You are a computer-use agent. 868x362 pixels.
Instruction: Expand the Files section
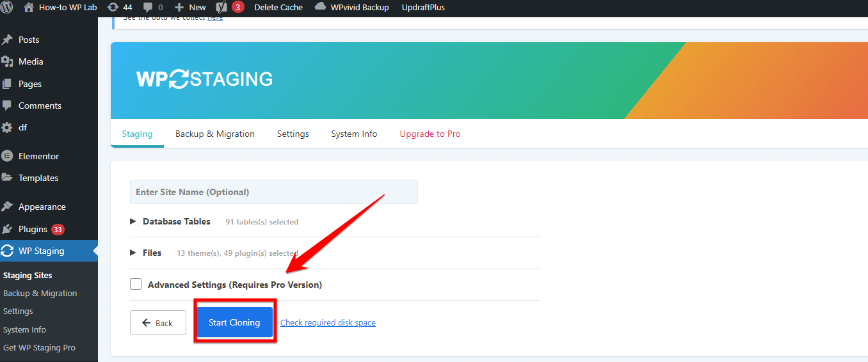[133, 253]
